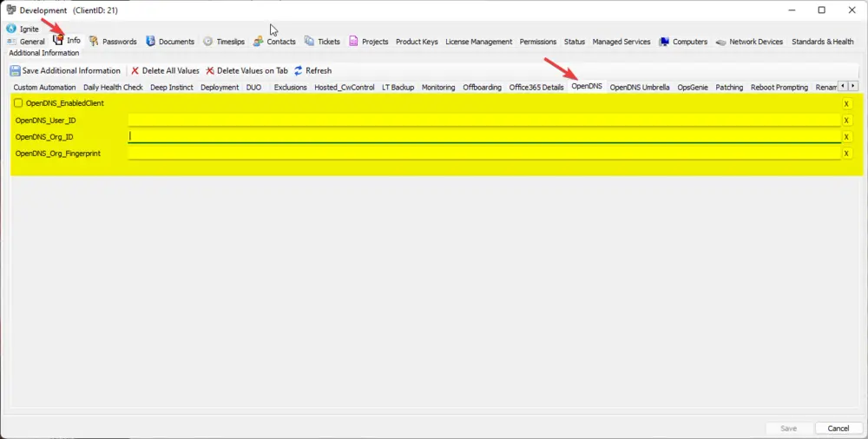Switch to the Contacts tab
868x439 pixels.
pos(274,42)
